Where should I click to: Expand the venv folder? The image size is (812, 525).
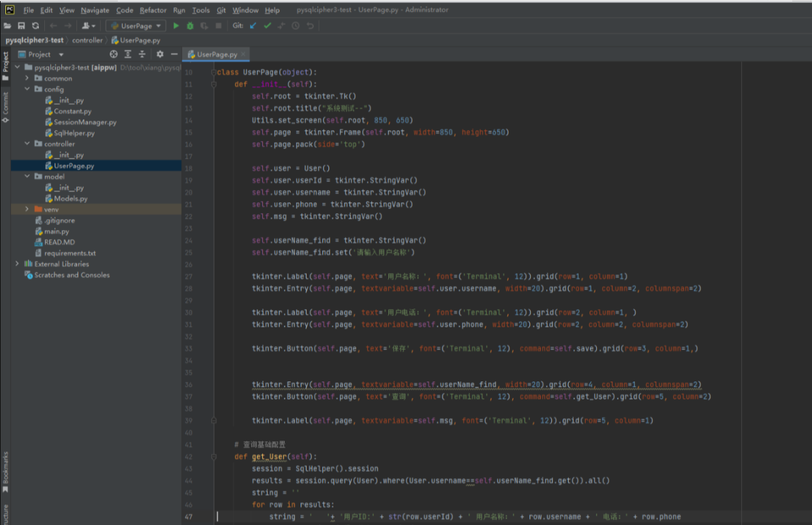[27, 209]
